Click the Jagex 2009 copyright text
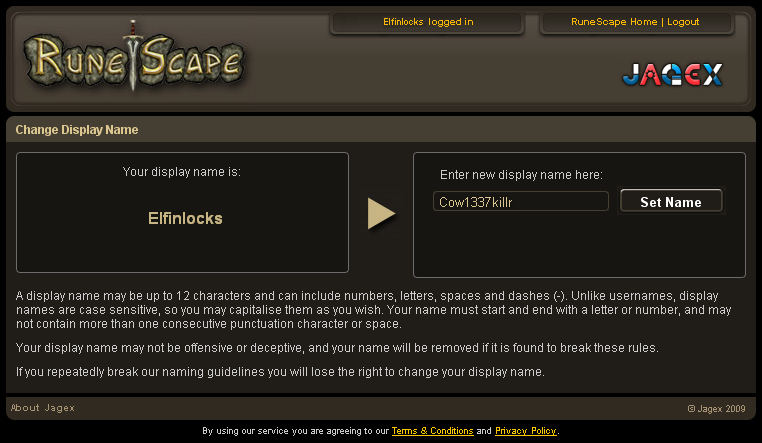Screen dimensions: 762x443 pyautogui.click(x=716, y=409)
